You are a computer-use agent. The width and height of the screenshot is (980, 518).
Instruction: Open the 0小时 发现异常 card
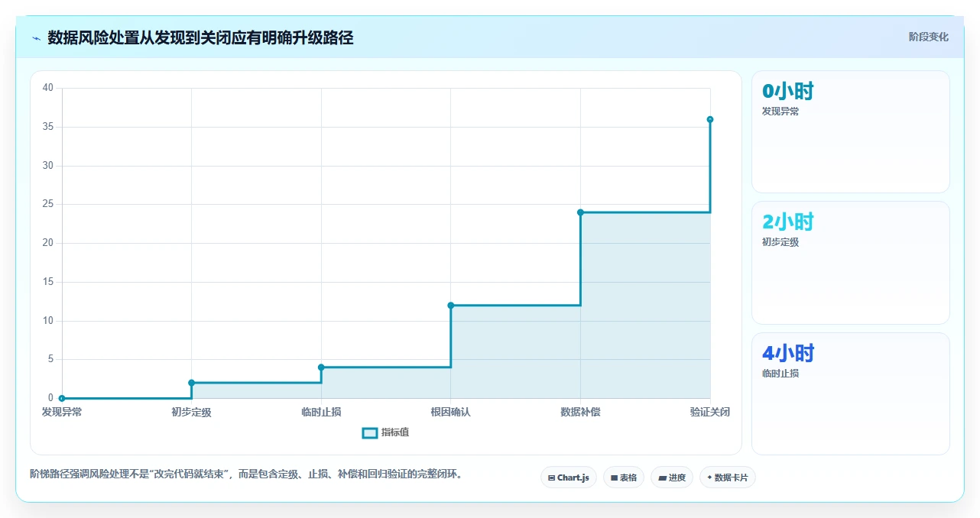coord(851,132)
